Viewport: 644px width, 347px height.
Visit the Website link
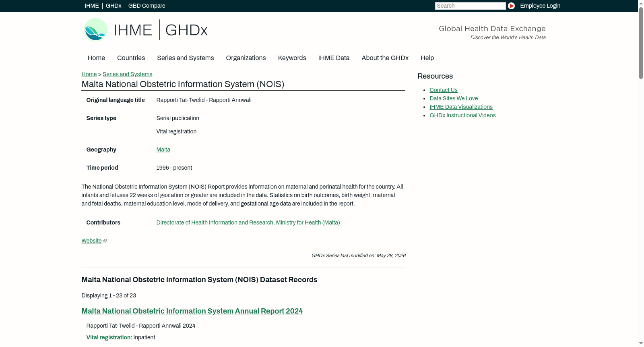pyautogui.click(x=91, y=241)
